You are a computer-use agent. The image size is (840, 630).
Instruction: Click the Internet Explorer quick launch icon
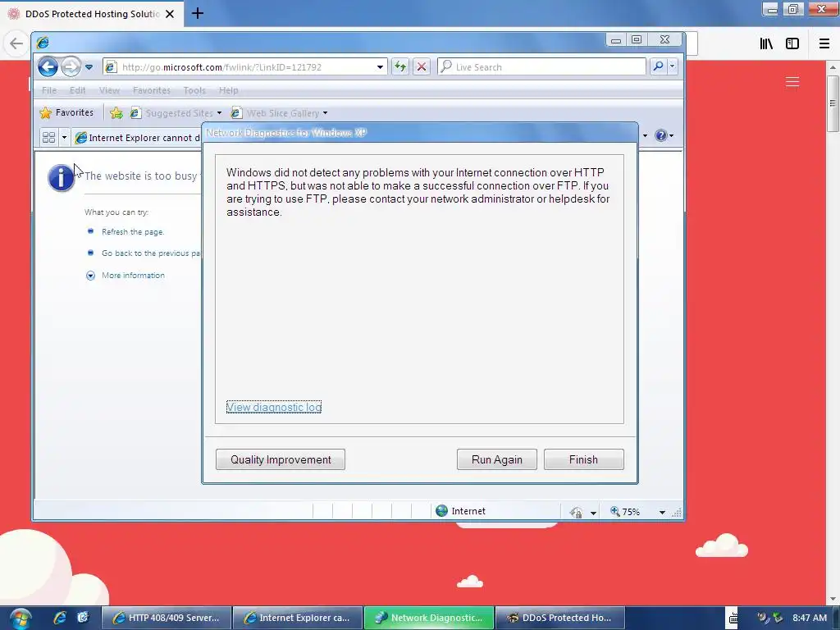click(59, 618)
